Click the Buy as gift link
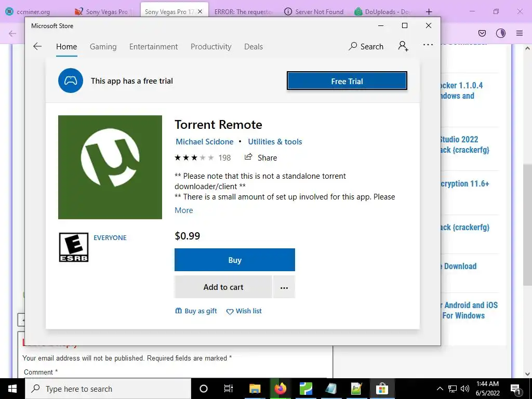 (196, 311)
